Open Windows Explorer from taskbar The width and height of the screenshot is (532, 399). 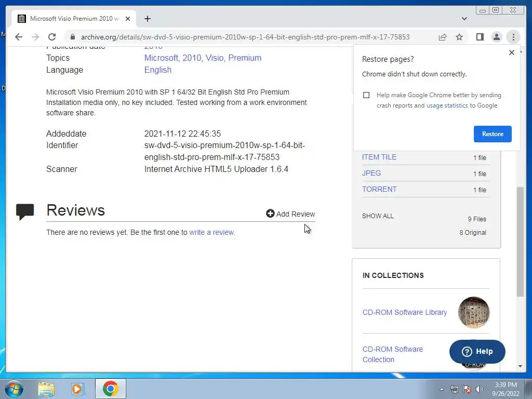coord(46,389)
